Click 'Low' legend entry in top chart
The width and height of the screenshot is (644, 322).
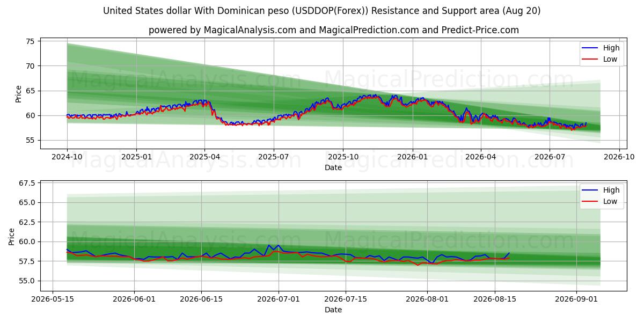(x=601, y=59)
